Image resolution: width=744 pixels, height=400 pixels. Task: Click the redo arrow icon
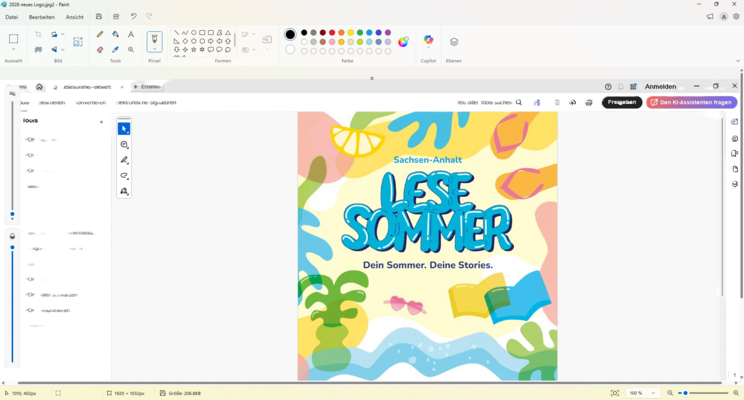[x=149, y=17]
